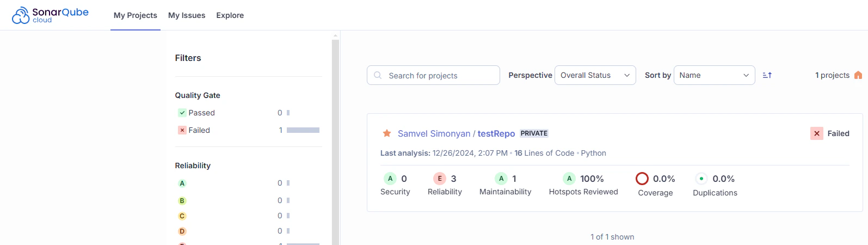Click the Maintainability value 1
This screenshot has height=245, width=868.
[x=514, y=179]
